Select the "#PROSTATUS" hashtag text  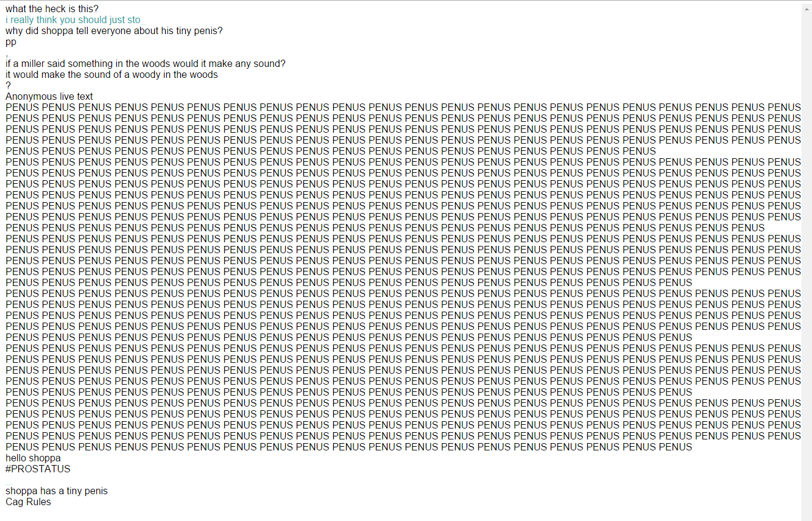click(38, 469)
